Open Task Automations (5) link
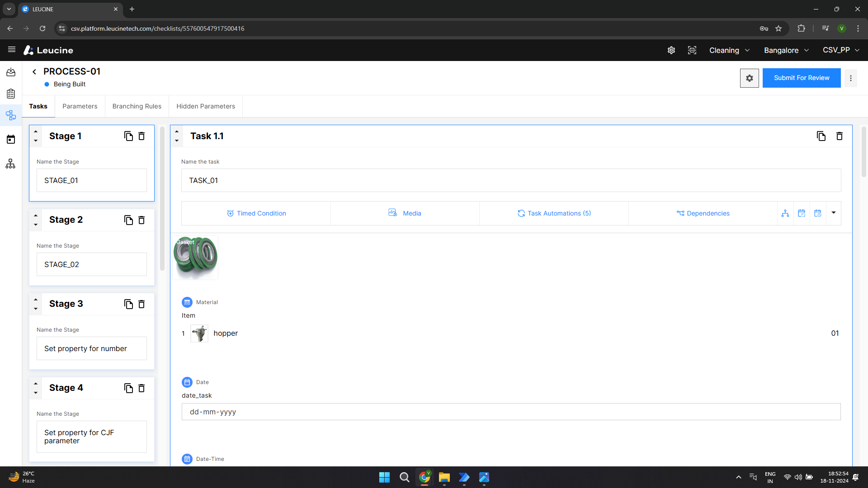 click(554, 213)
